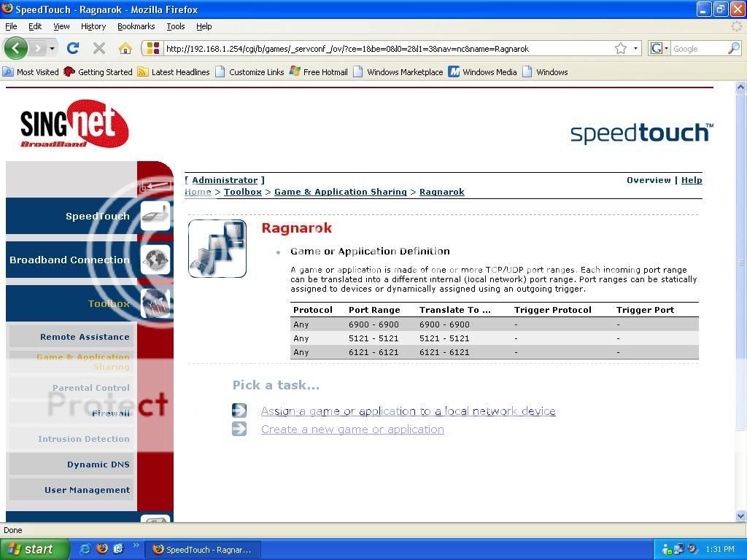Click the Firefox icon in quick launch

[x=102, y=549]
